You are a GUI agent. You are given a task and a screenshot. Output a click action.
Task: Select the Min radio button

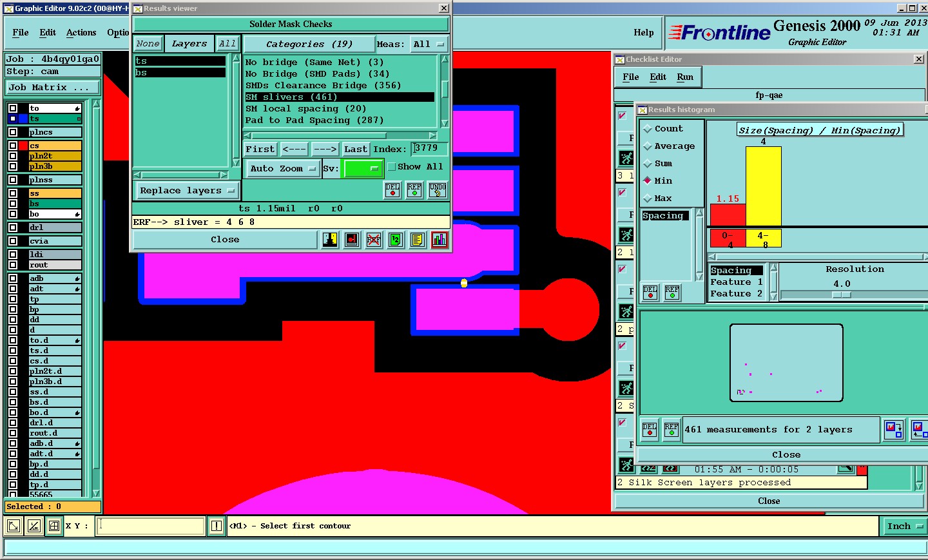tap(648, 181)
